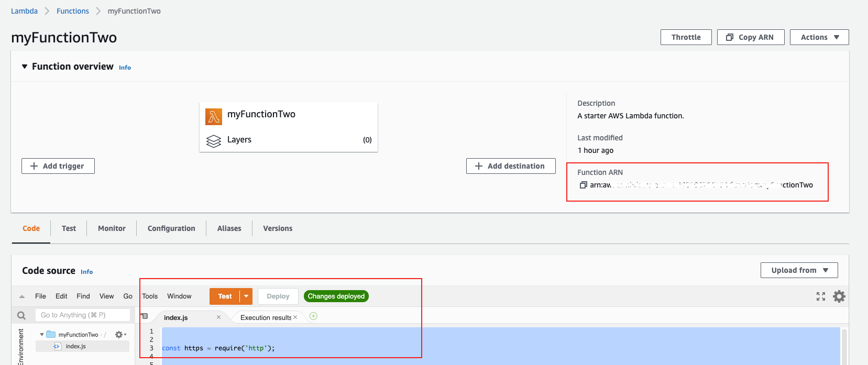This screenshot has width=868, height=365.
Task: Switch to the Code tab
Action: 31,228
